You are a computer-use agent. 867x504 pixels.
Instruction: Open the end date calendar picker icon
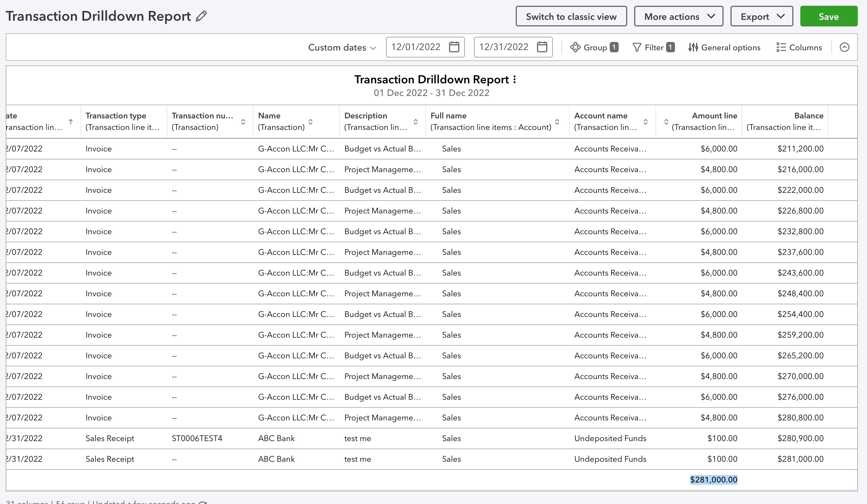[x=542, y=47]
